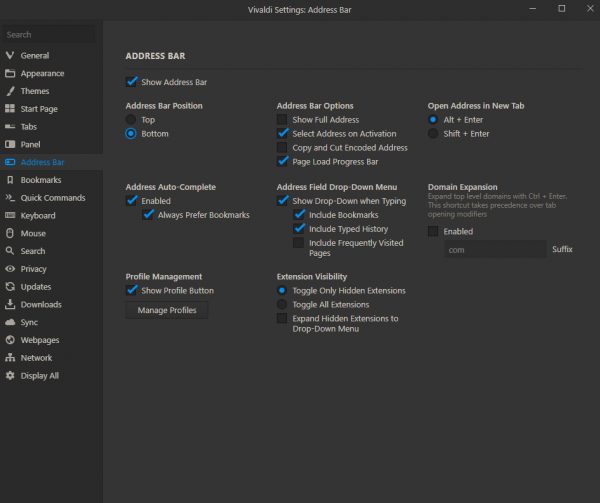600x503 pixels.
Task: Click the Keyboard sidebar icon
Action: 10,215
